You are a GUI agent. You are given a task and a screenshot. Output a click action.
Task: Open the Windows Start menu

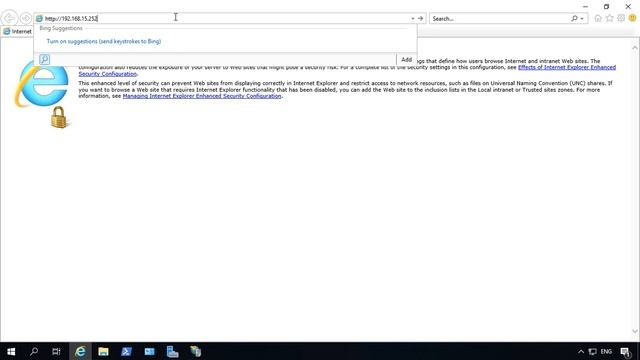click(11, 351)
